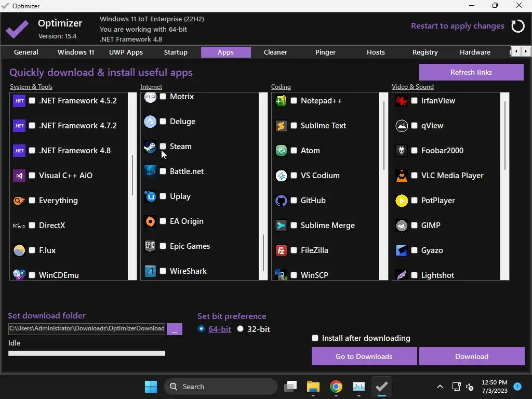532x399 pixels.
Task: Enable Install after downloading
Action: [315, 338]
